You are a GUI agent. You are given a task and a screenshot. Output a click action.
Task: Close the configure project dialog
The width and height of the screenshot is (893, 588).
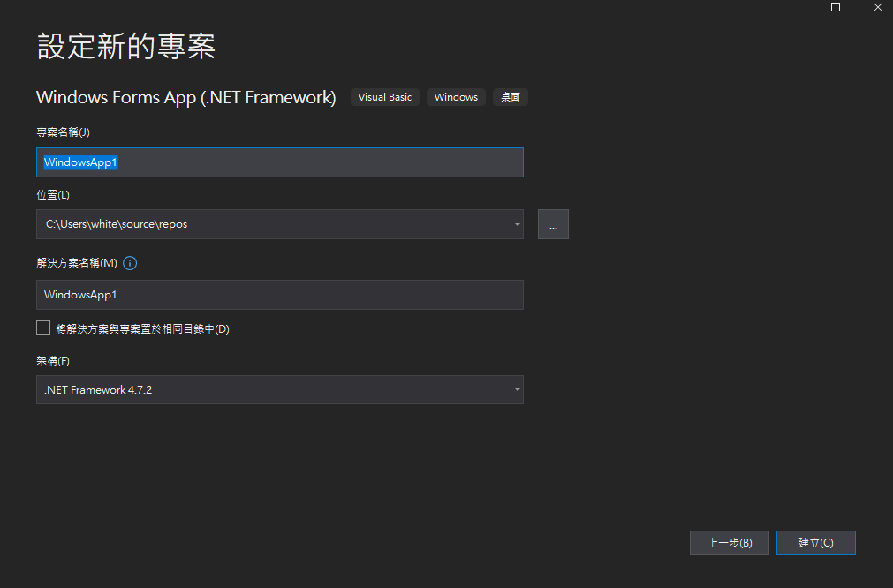[878, 7]
